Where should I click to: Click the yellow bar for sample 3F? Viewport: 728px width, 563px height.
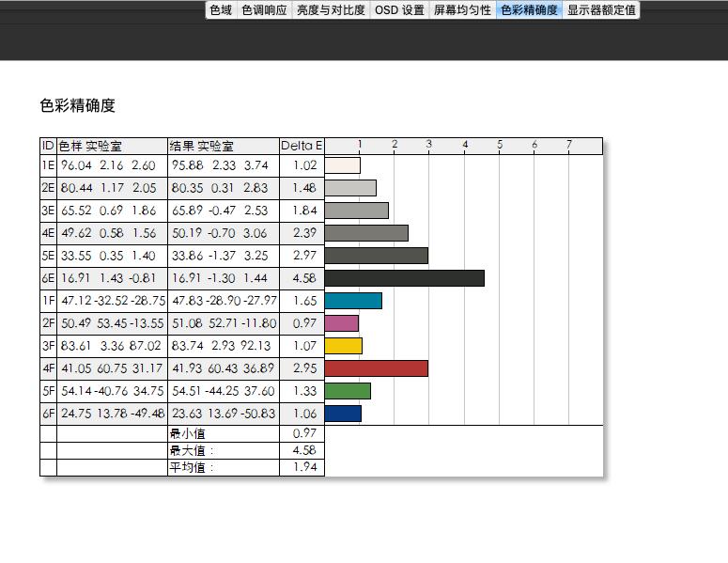tap(344, 346)
